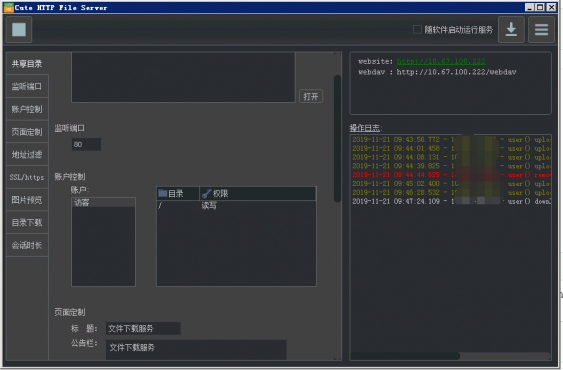
Task: Click the 打开 button
Action: click(x=311, y=96)
